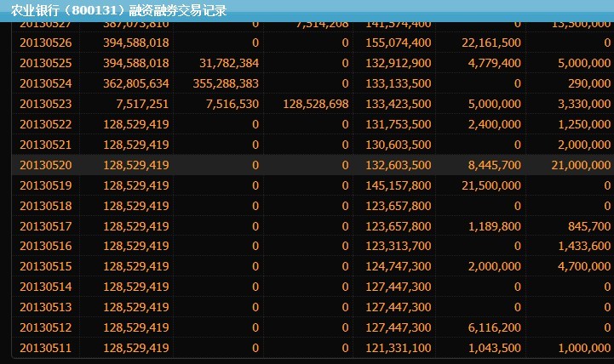This screenshot has height=364, width=614.
Task: Select the 145,157,800 value cell
Action: point(398,185)
